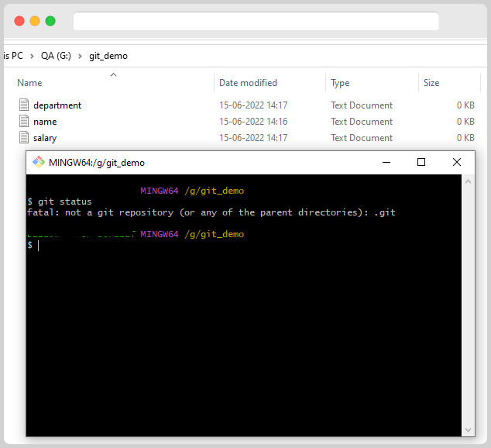Click name's Text Document type cell

[x=362, y=121]
